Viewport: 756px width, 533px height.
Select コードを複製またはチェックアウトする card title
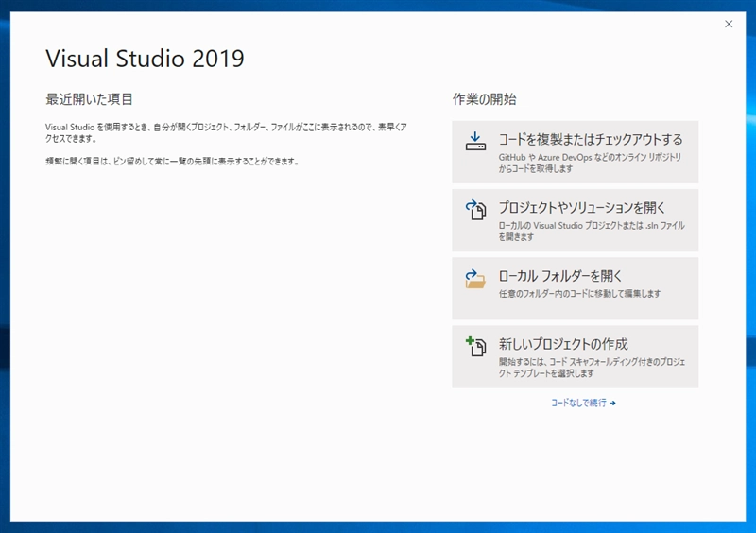[591, 140]
